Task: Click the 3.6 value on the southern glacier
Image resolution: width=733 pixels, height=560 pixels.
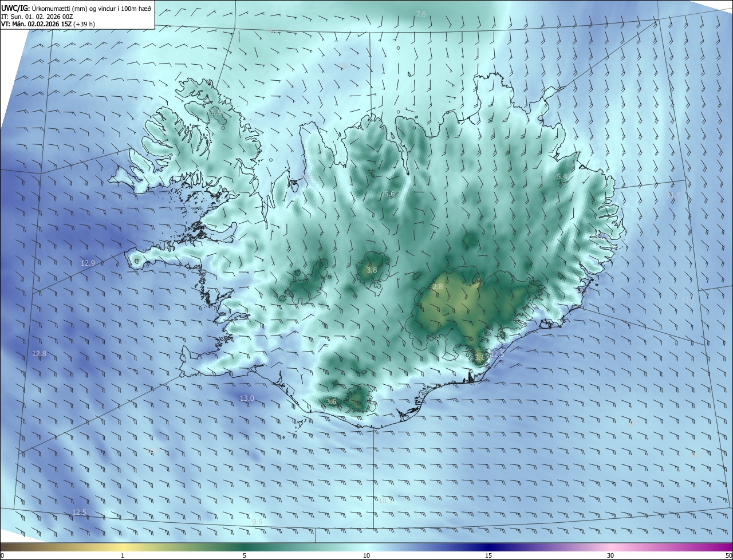Action: [x=331, y=401]
